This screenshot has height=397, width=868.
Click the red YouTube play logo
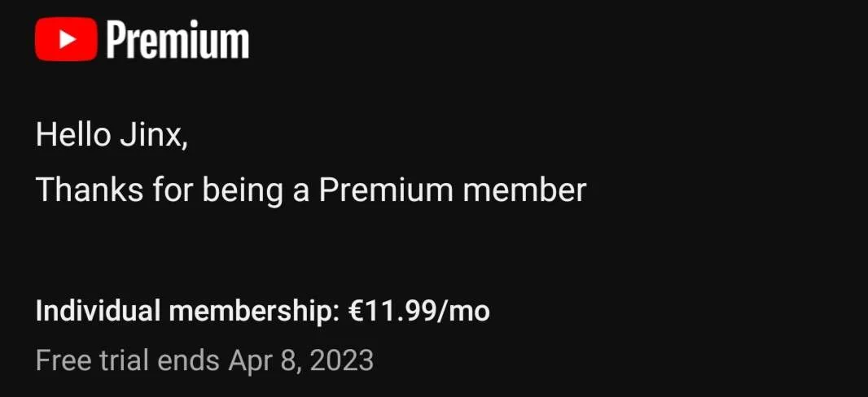point(67,39)
